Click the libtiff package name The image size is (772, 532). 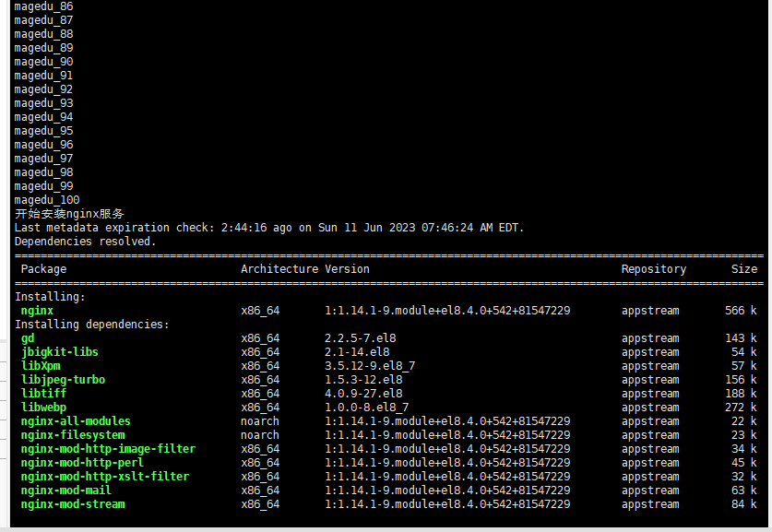tap(43, 393)
